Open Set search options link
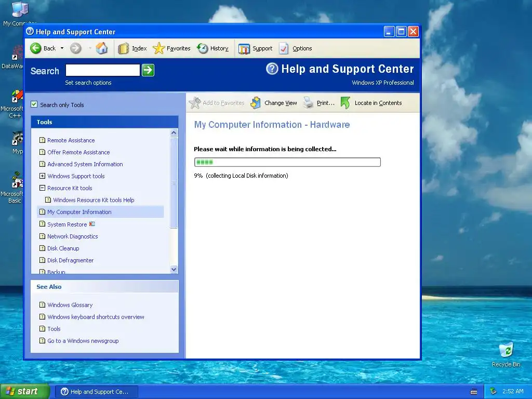 tap(88, 83)
